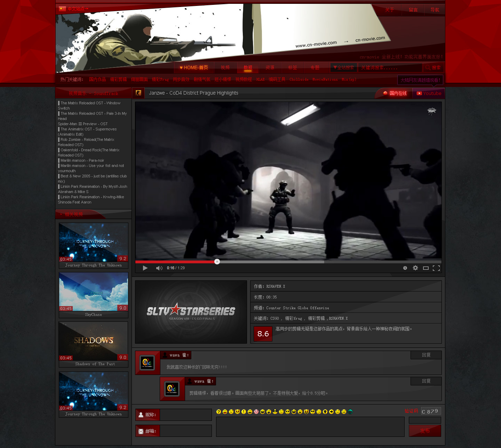Image resolution: width=501 pixels, height=448 pixels.
Task: Switch video source to 国内在线
Action: (x=395, y=93)
